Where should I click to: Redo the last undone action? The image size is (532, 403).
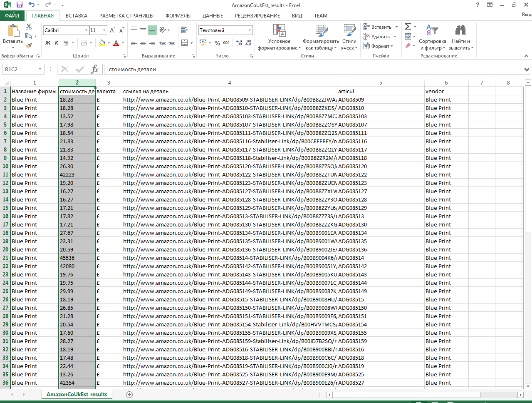coord(48,5)
